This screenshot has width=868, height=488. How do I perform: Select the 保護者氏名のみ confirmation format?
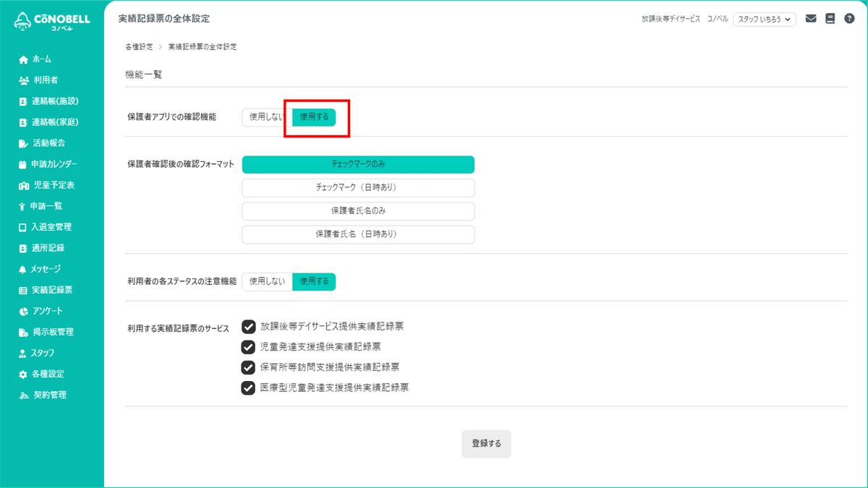[x=358, y=211]
